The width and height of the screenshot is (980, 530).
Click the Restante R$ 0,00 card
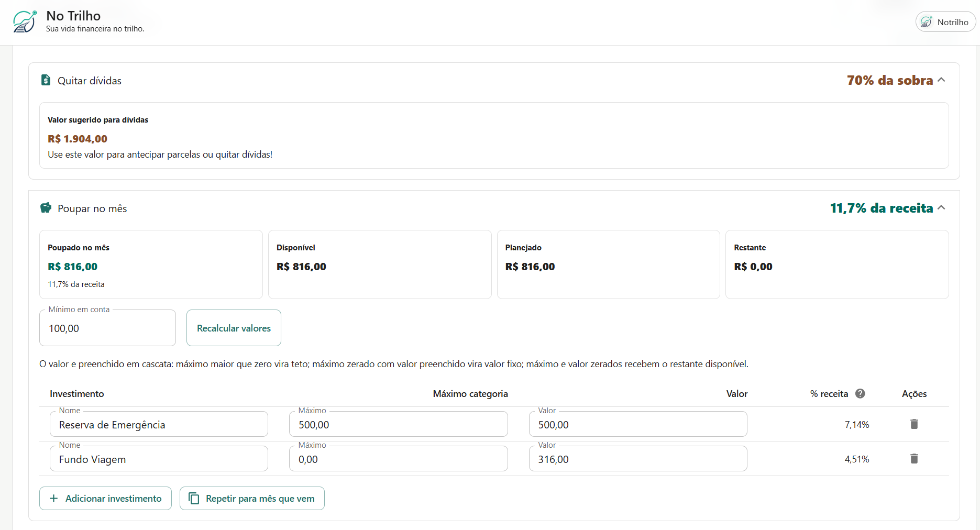coord(837,264)
